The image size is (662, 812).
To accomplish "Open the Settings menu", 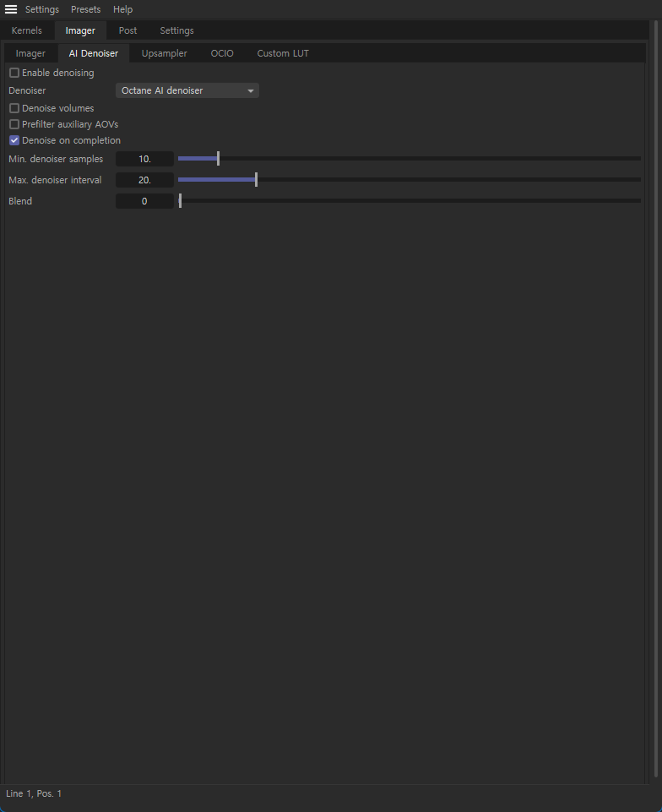I will [x=41, y=9].
